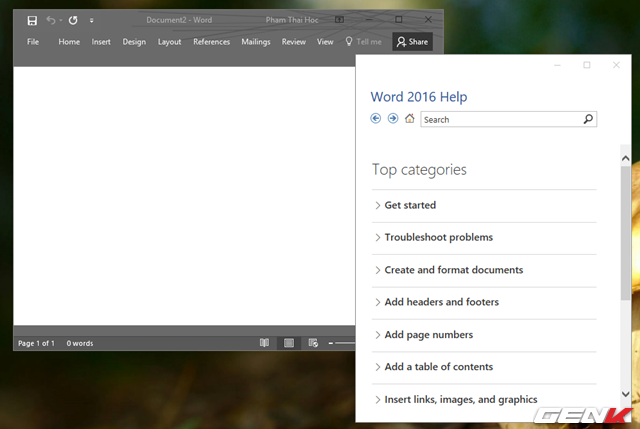Click the Repeat/Redo icon in Word
640x429 pixels.
pyautogui.click(x=73, y=20)
